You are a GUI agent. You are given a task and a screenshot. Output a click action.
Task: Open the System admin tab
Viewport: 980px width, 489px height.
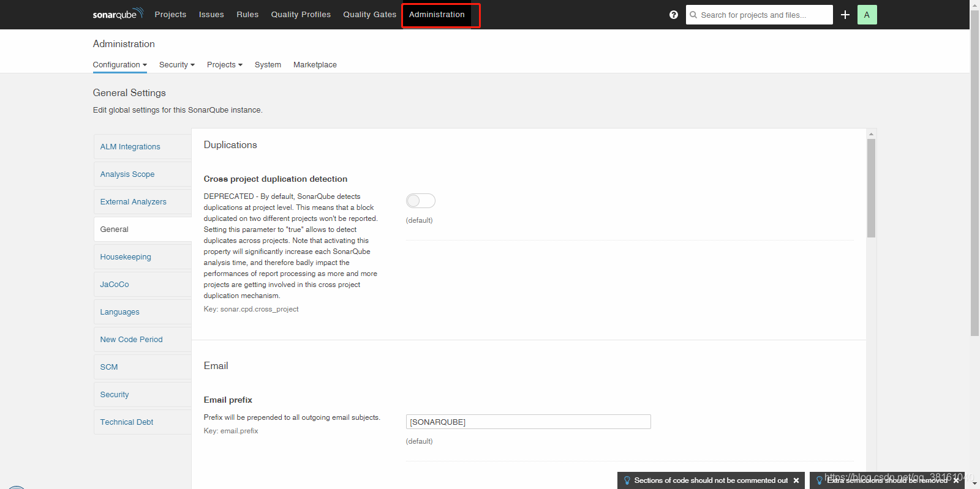(x=268, y=65)
